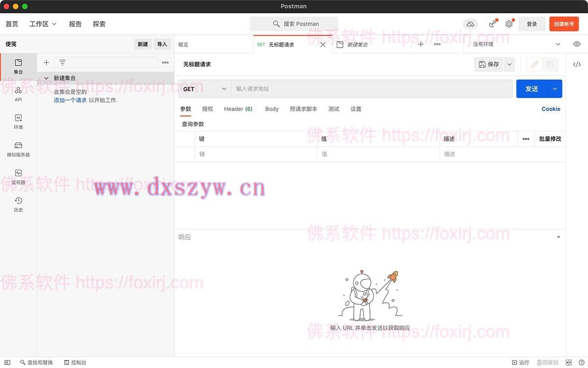Click the two-pane layout icon in the status bar
Viewport: 588px width, 368px height.
[x=569, y=363]
